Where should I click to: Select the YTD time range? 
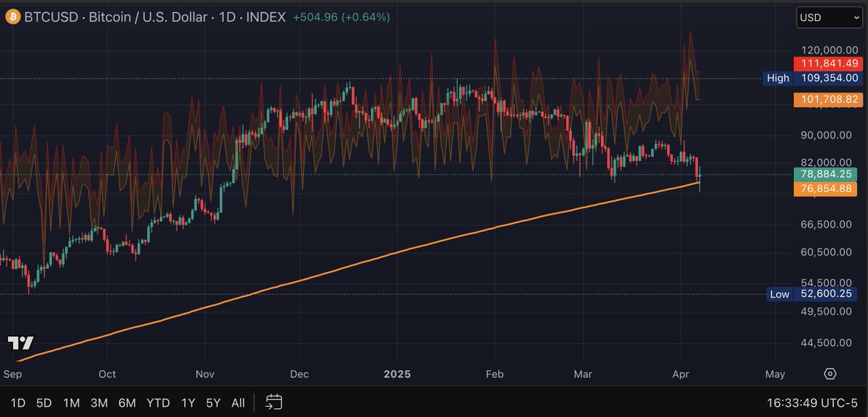(158, 403)
